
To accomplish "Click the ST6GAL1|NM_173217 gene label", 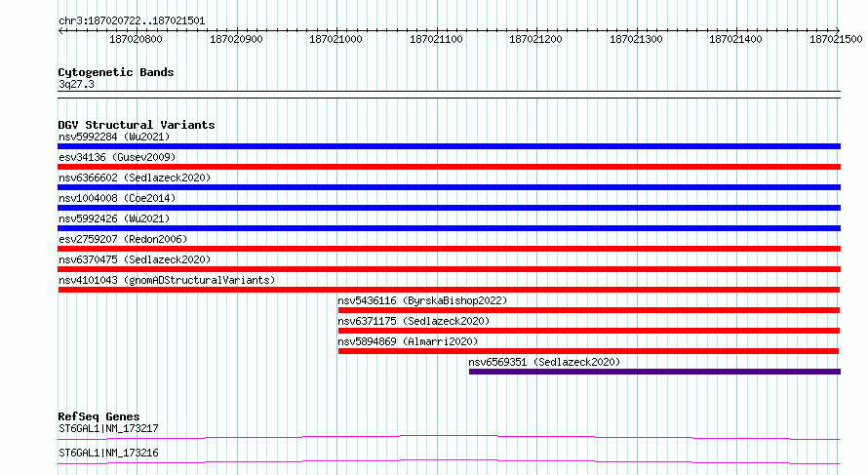I will [108, 428].
